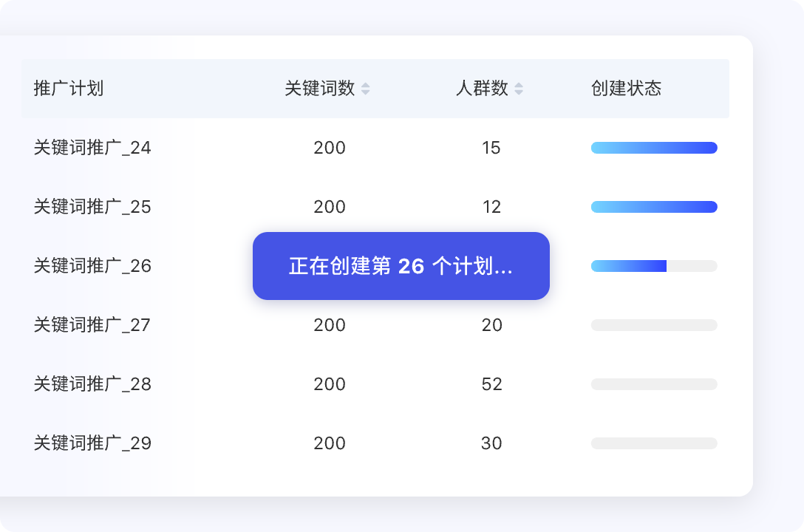Select the table header row
Viewport: 804px width, 532px height.
[x=375, y=89]
